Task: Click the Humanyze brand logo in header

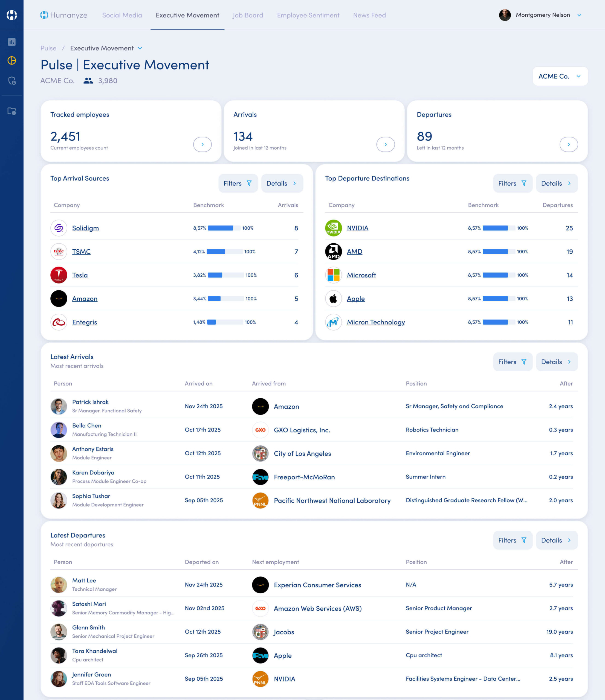Action: coord(63,15)
